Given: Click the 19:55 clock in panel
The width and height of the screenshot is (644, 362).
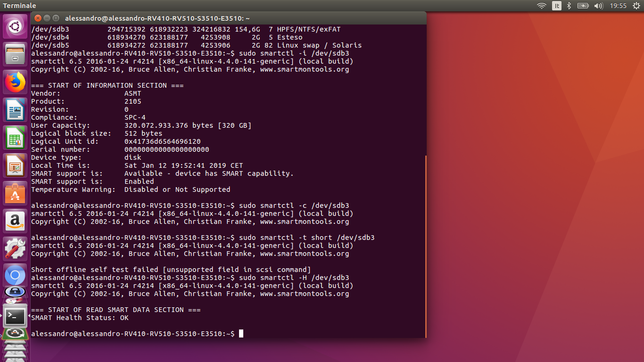Looking at the screenshot, I should coord(618,6).
